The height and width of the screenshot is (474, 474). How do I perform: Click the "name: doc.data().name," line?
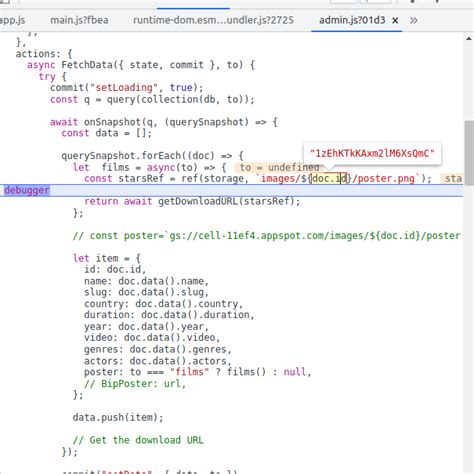[x=146, y=281]
